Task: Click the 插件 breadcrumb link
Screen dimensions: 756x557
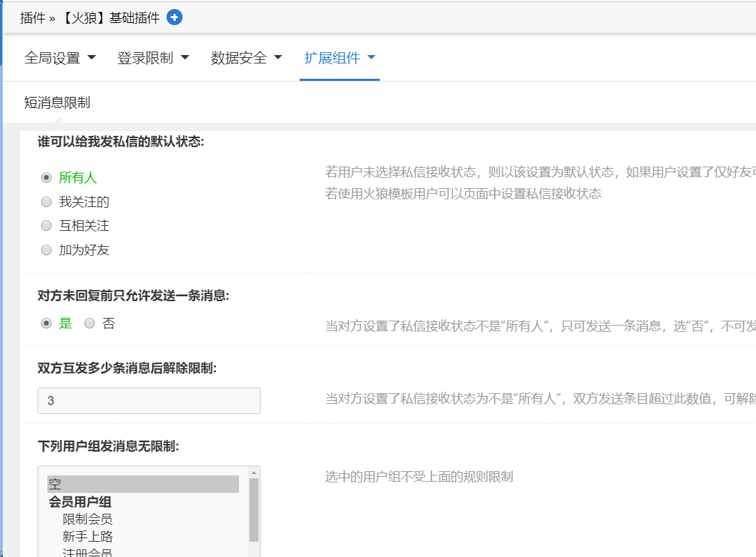Action: click(33, 17)
